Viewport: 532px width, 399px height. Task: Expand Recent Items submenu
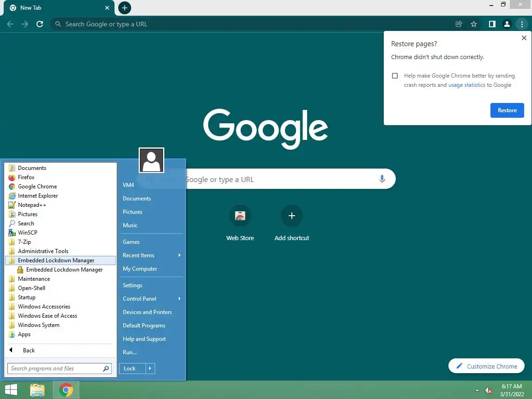[151, 255]
